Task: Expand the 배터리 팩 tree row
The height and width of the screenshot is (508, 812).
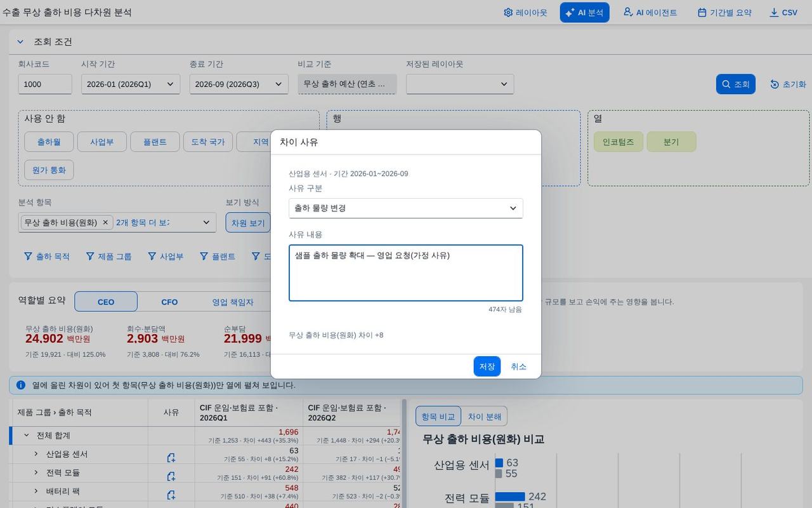Action: (x=36, y=491)
